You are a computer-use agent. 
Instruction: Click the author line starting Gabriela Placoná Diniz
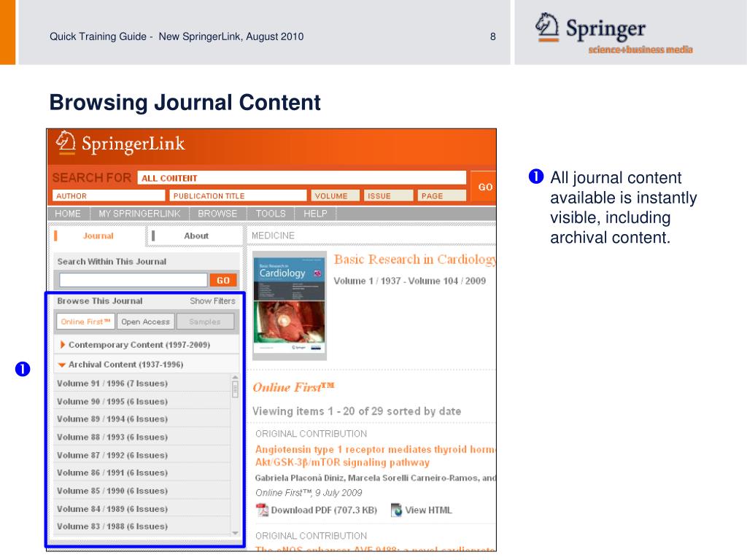tap(376, 478)
